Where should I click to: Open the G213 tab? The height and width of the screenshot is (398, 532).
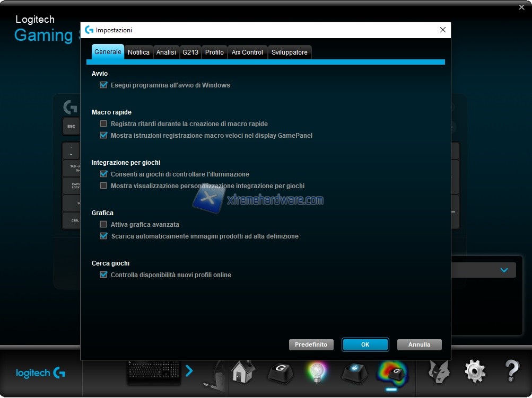[x=190, y=52]
